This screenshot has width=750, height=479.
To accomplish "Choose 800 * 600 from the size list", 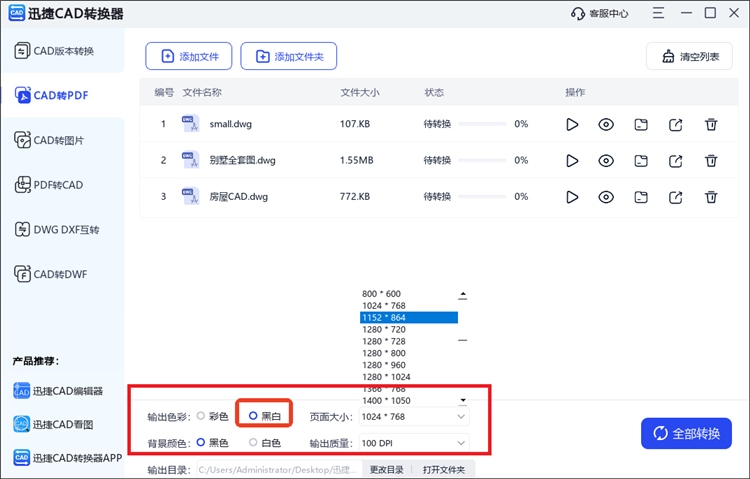I will [x=408, y=294].
